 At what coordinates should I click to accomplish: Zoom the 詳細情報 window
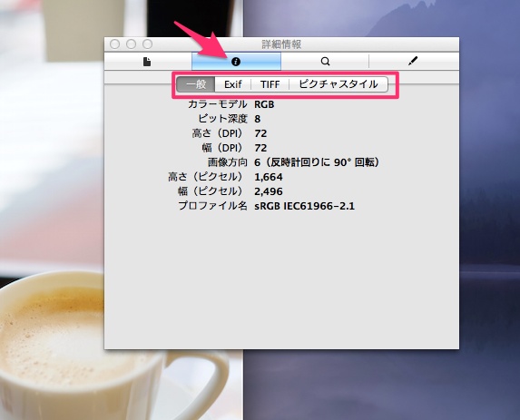coord(147,44)
